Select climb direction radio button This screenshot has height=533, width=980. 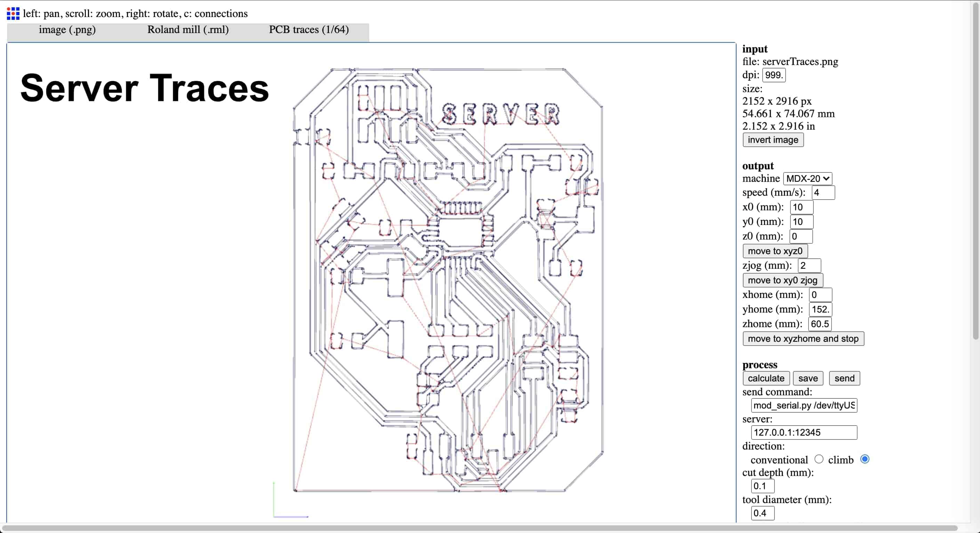[864, 459]
